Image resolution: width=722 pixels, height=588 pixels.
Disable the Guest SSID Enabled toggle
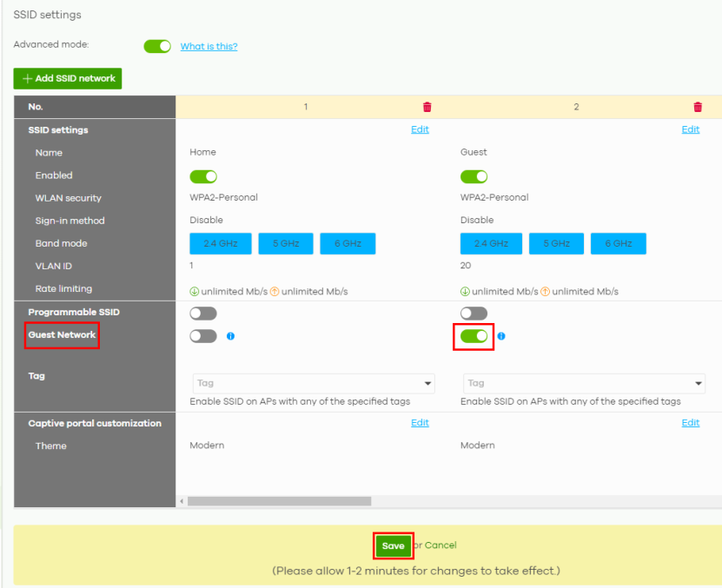pyautogui.click(x=474, y=176)
